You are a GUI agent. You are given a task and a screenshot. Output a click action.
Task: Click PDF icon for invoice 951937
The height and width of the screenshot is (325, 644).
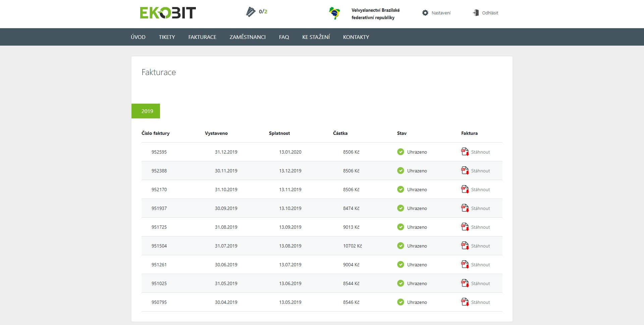(x=465, y=208)
